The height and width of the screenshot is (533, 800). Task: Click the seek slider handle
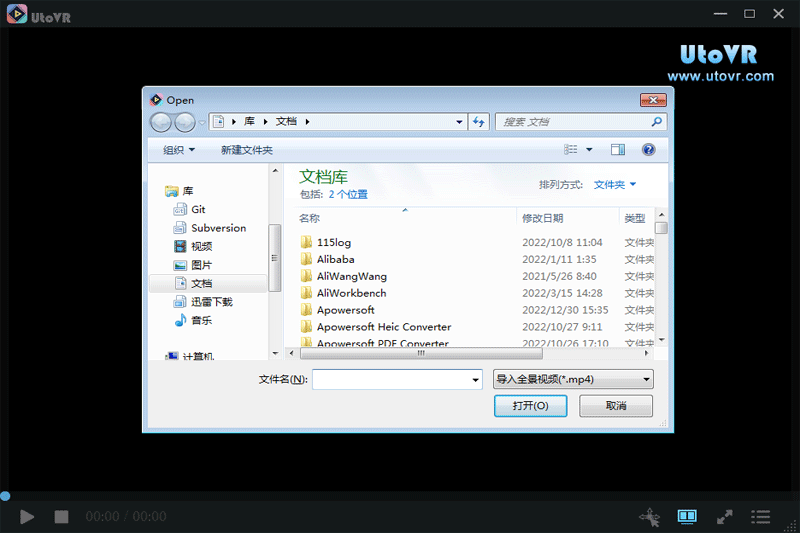(x=5, y=496)
